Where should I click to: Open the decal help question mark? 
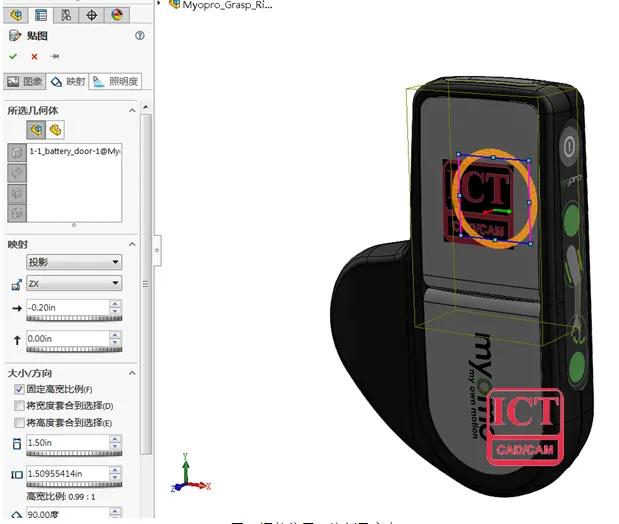point(140,35)
